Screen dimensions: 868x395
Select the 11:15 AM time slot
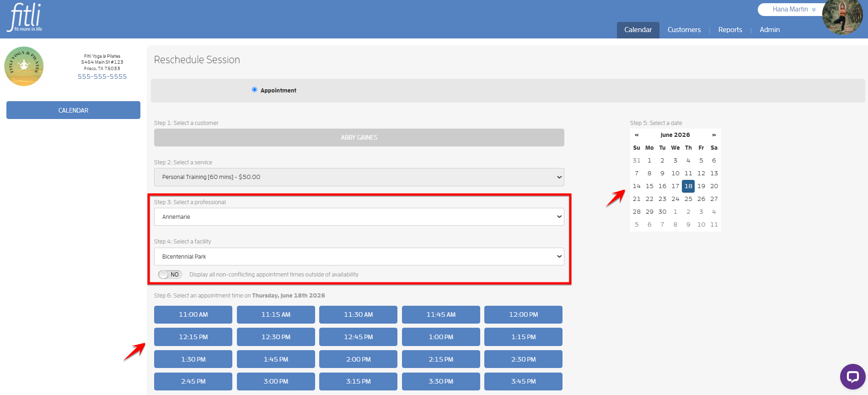click(276, 314)
